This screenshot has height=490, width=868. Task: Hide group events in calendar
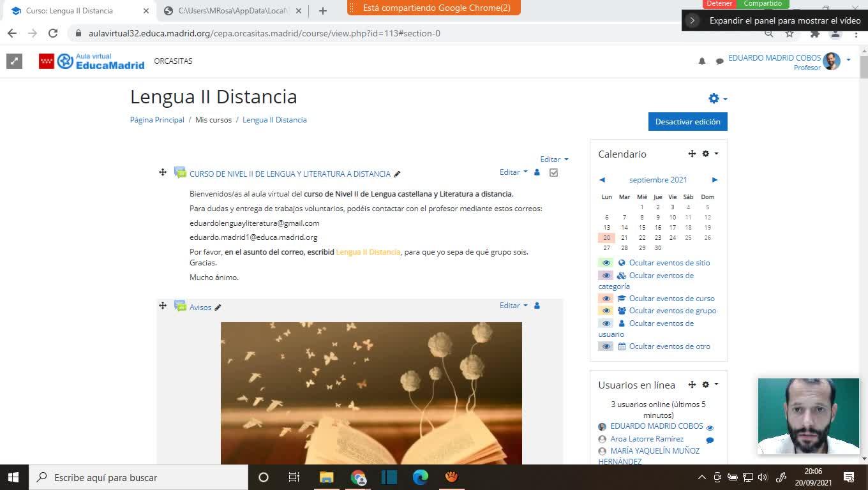673,311
